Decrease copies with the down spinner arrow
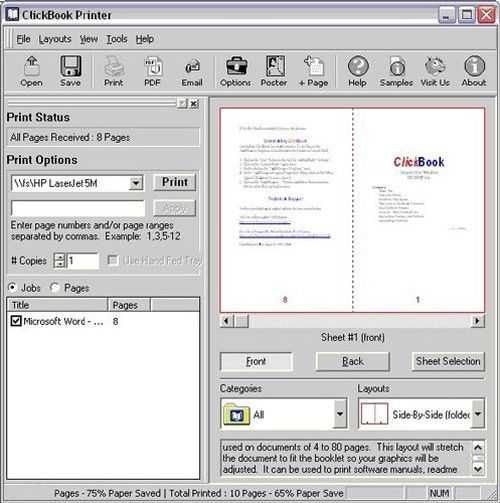 point(60,264)
